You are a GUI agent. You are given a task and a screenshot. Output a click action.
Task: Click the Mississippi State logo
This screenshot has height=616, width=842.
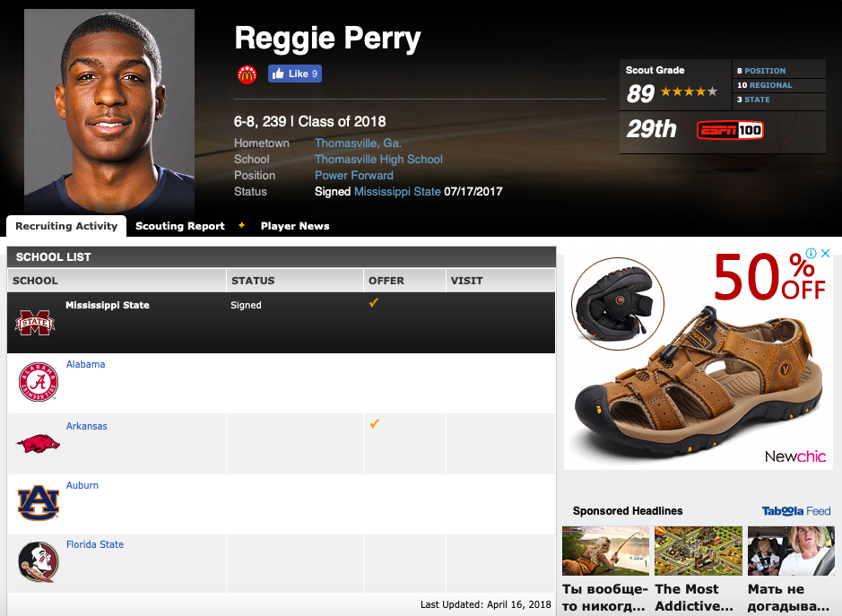(x=35, y=323)
